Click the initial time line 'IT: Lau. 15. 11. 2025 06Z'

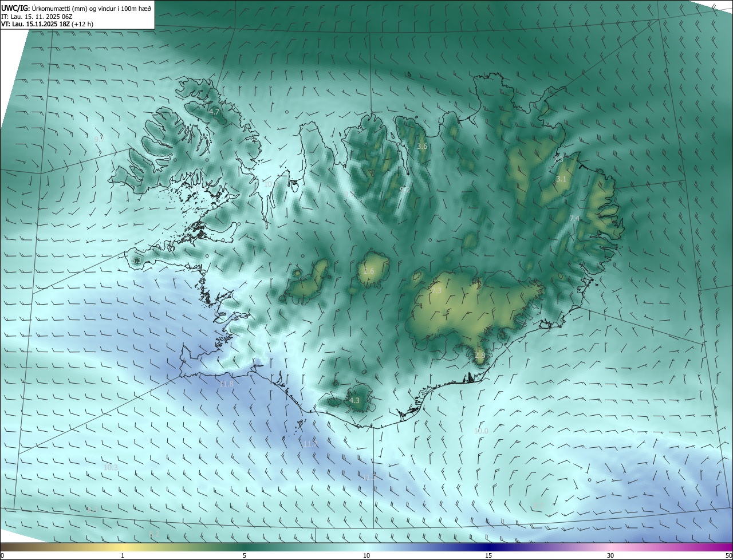(37, 17)
